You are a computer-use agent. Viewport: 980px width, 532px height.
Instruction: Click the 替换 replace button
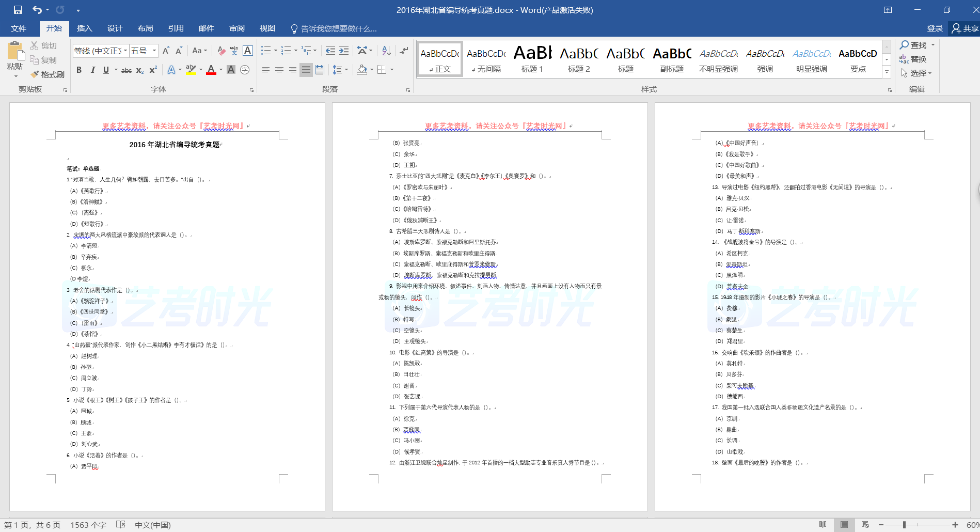tap(913, 59)
